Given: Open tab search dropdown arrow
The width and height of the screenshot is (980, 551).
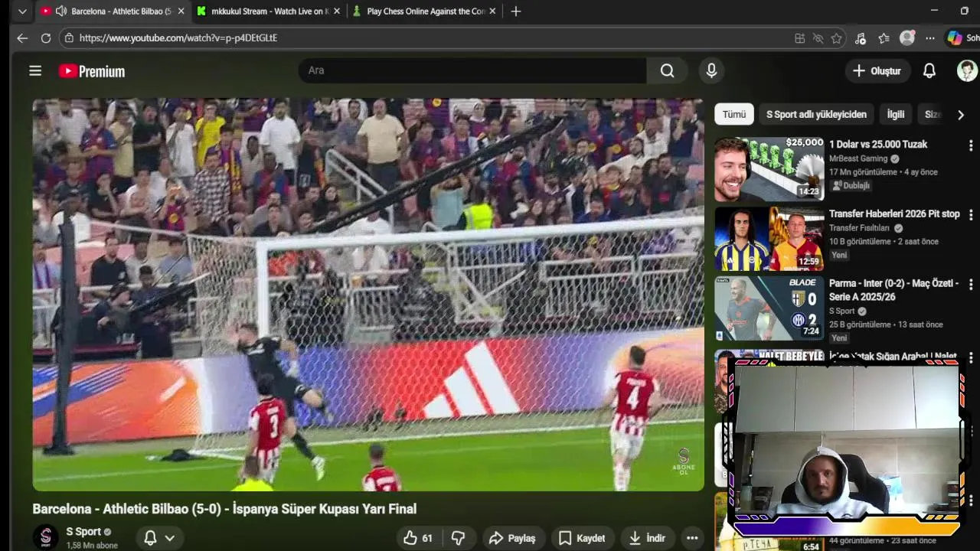Looking at the screenshot, I should pos(22,11).
